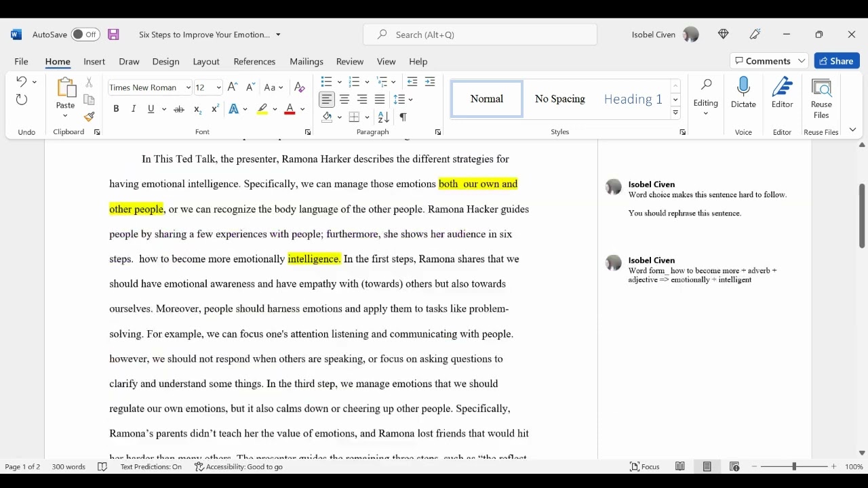Viewport: 868px width, 488px height.
Task: Open the References tab
Action: pos(254,62)
